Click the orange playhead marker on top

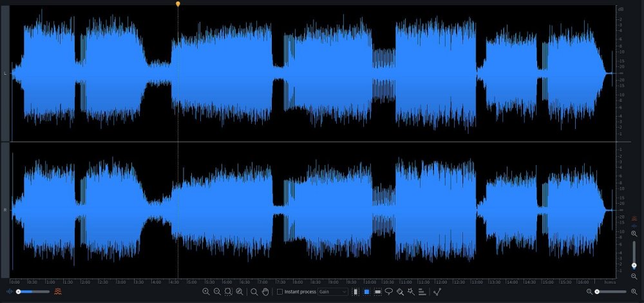(x=178, y=4)
